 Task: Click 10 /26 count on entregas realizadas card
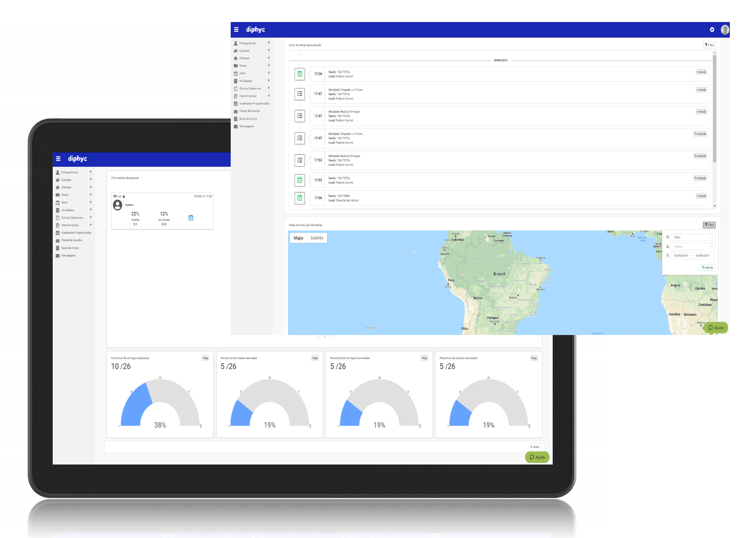tap(121, 366)
